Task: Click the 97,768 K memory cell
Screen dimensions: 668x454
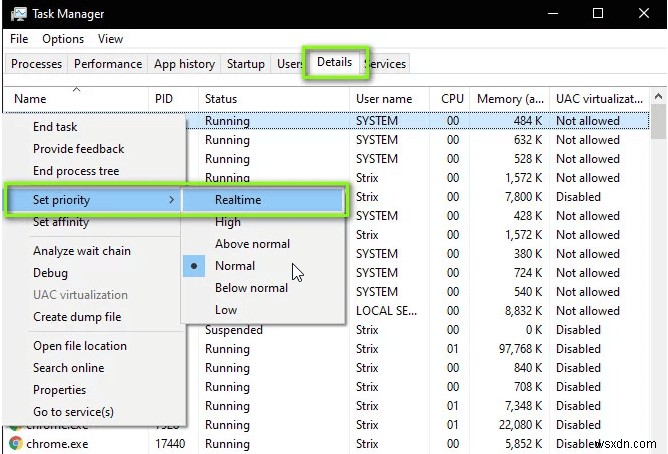Action: pyautogui.click(x=510, y=349)
